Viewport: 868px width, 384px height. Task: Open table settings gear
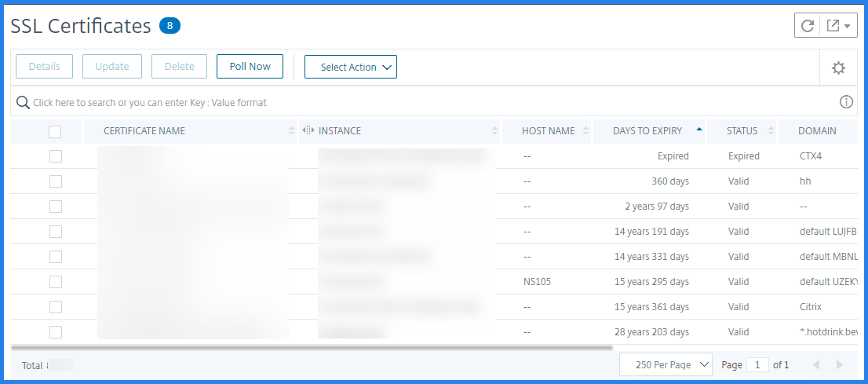coord(839,68)
